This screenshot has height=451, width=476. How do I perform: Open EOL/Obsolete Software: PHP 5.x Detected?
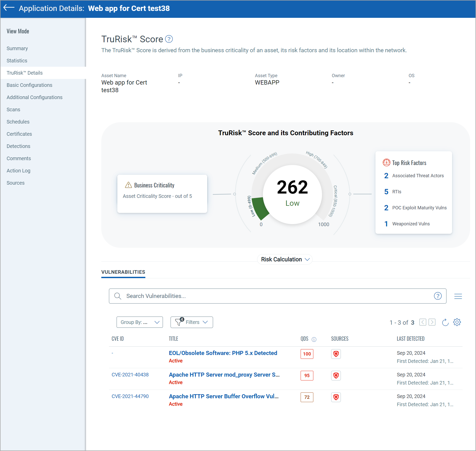[x=223, y=353]
